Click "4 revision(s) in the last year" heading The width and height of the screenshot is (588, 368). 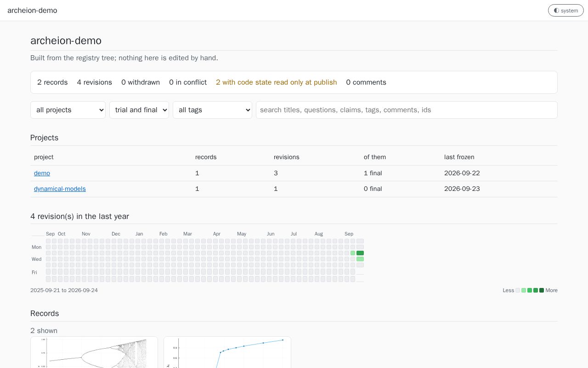tap(79, 216)
